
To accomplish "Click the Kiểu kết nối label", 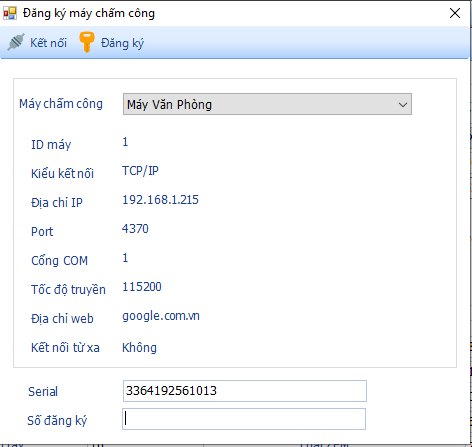I will point(62,173).
